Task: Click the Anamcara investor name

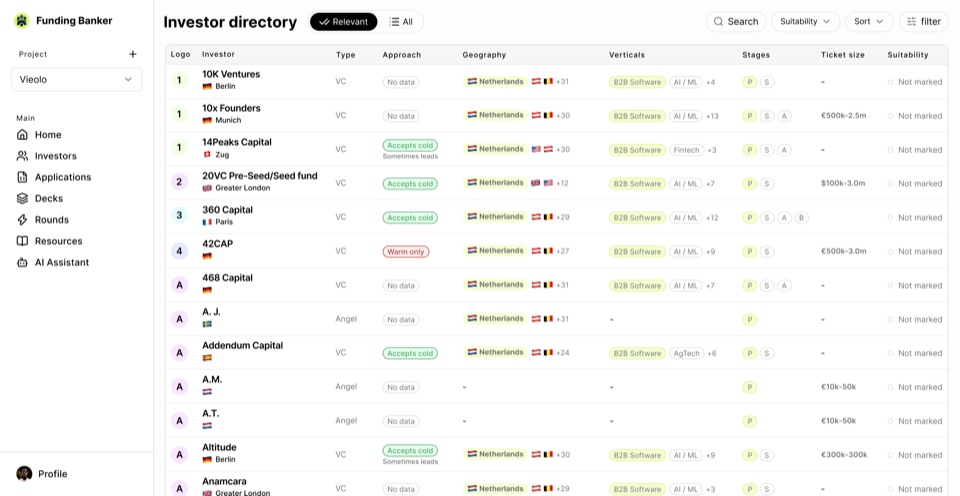Action: pos(224,481)
